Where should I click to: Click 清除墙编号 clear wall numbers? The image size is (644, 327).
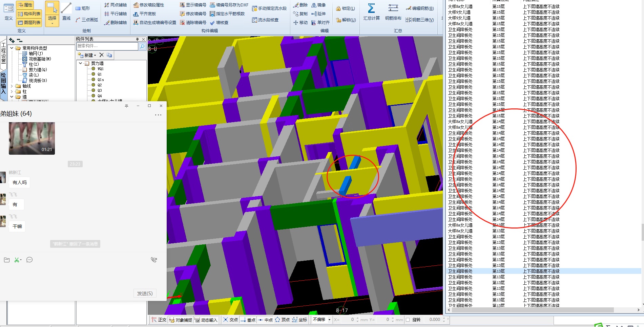click(193, 22)
